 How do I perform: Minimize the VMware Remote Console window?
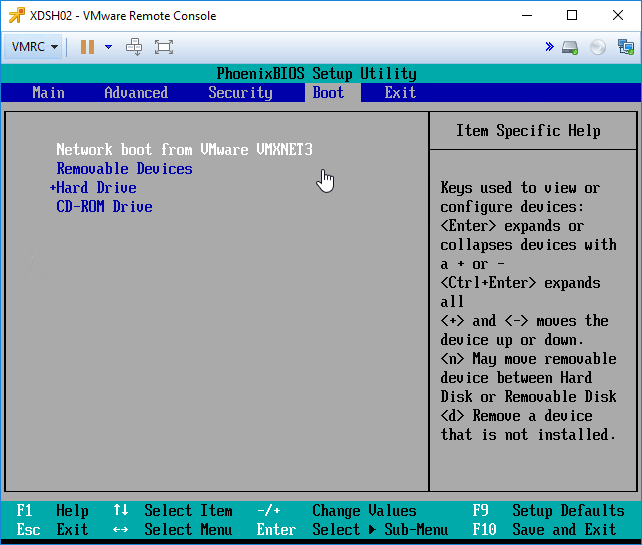click(x=527, y=16)
